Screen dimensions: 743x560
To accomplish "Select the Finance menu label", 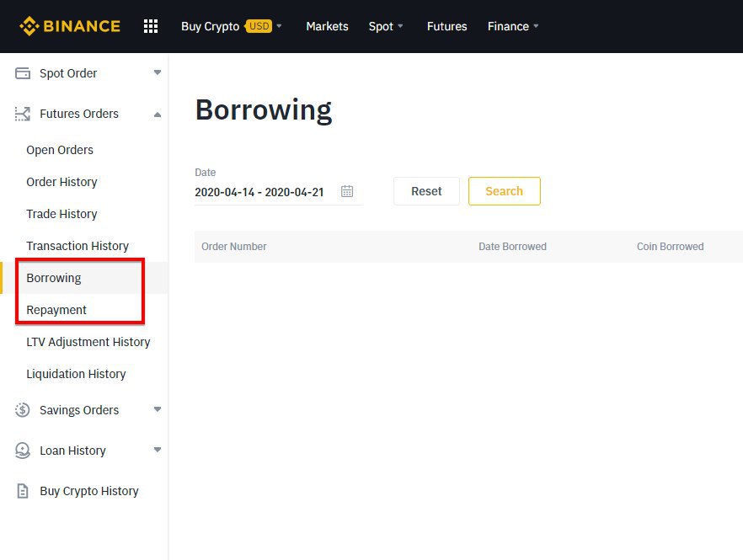I will tap(508, 27).
